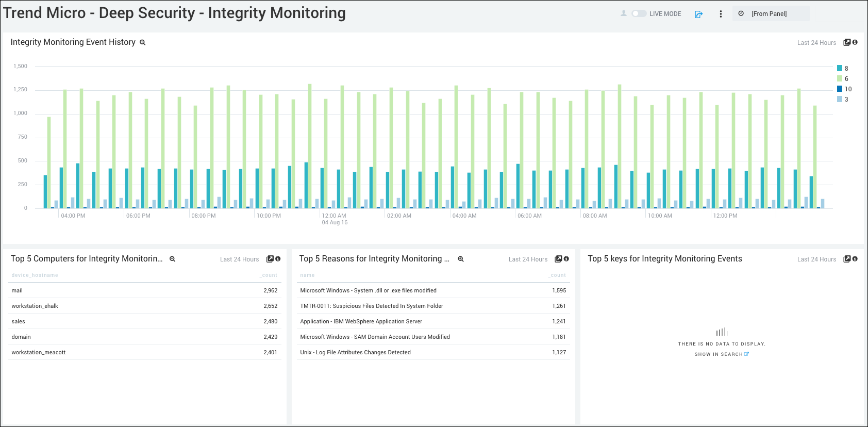868x427 pixels.
Task: Sort by device_hostname column header
Action: tap(35, 275)
